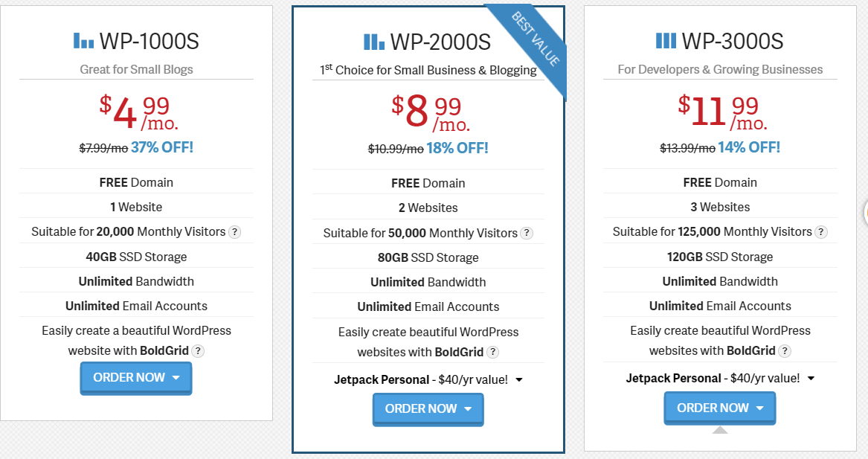This screenshot has height=459, width=868.
Task: Open the tooltip for 50,000 Monthly Visitors
Action: [x=527, y=233]
